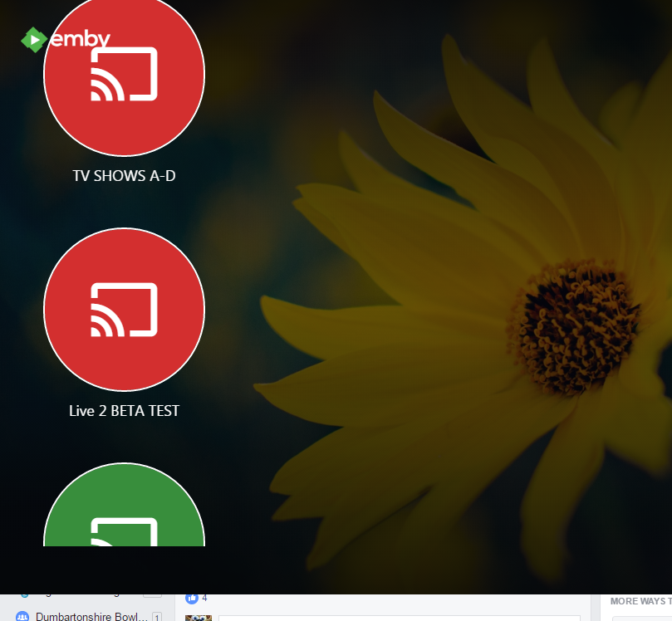Click the Emby logo

(x=65, y=39)
